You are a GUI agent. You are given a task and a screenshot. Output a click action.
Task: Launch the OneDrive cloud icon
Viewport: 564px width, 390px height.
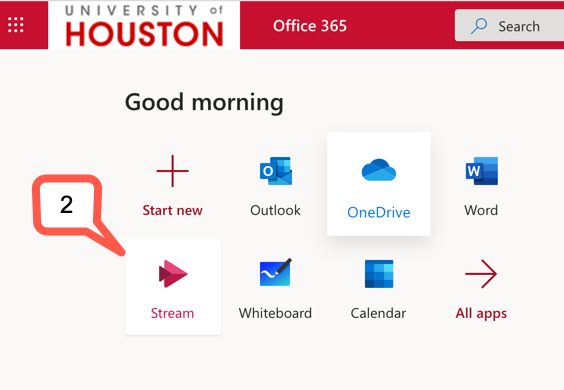coord(379,170)
